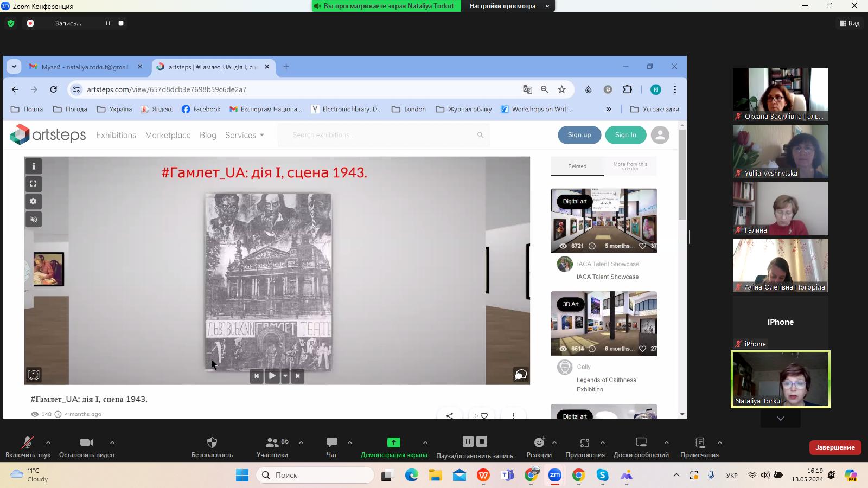Expand the tour playlist dropdown arrow
The width and height of the screenshot is (868, 488).
pyautogui.click(x=285, y=376)
